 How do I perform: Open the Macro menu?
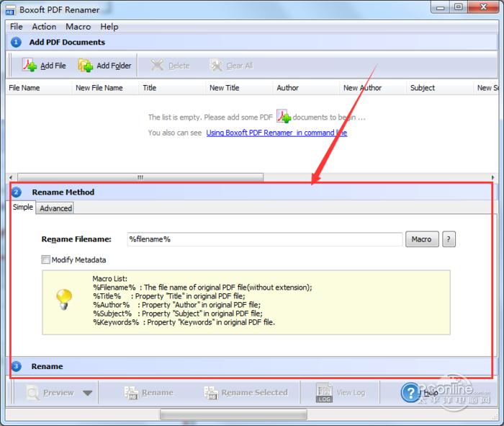click(78, 27)
